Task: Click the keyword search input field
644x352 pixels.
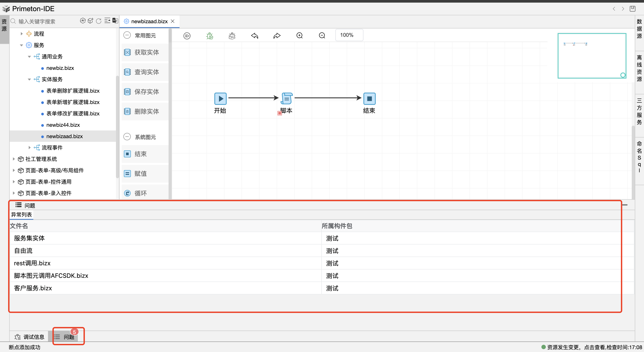Action: tap(45, 21)
